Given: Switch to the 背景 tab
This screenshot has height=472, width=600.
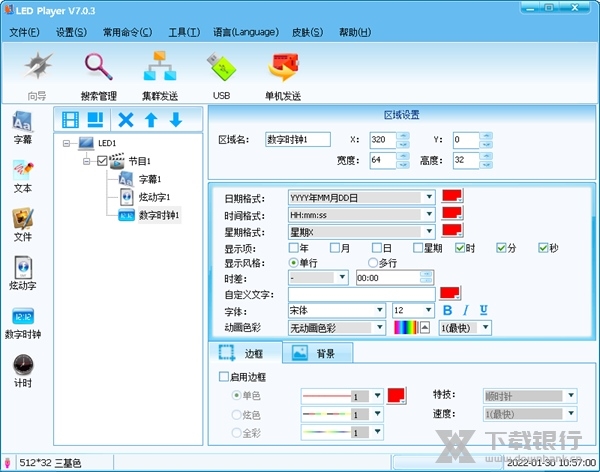Looking at the screenshot, I should 317,353.
